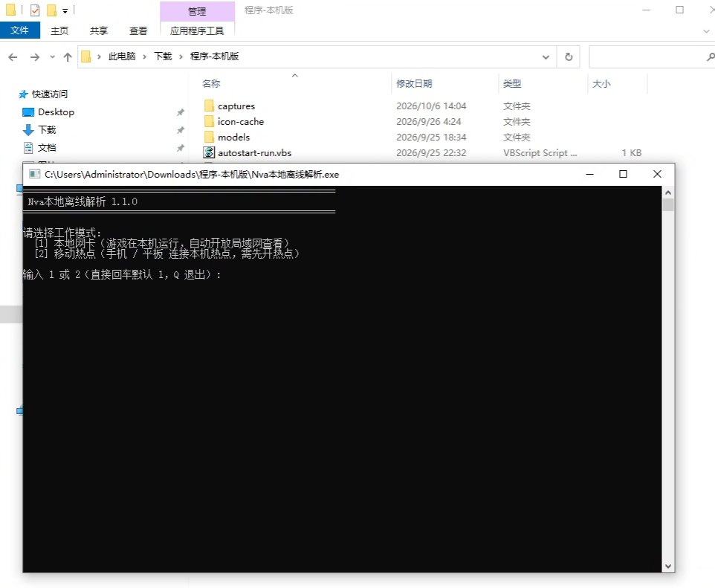Refresh the current folder view
This screenshot has height=588, width=715.
569,57
